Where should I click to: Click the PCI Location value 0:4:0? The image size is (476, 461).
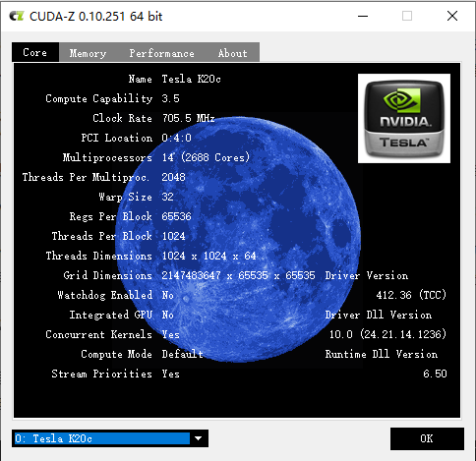pyautogui.click(x=176, y=138)
